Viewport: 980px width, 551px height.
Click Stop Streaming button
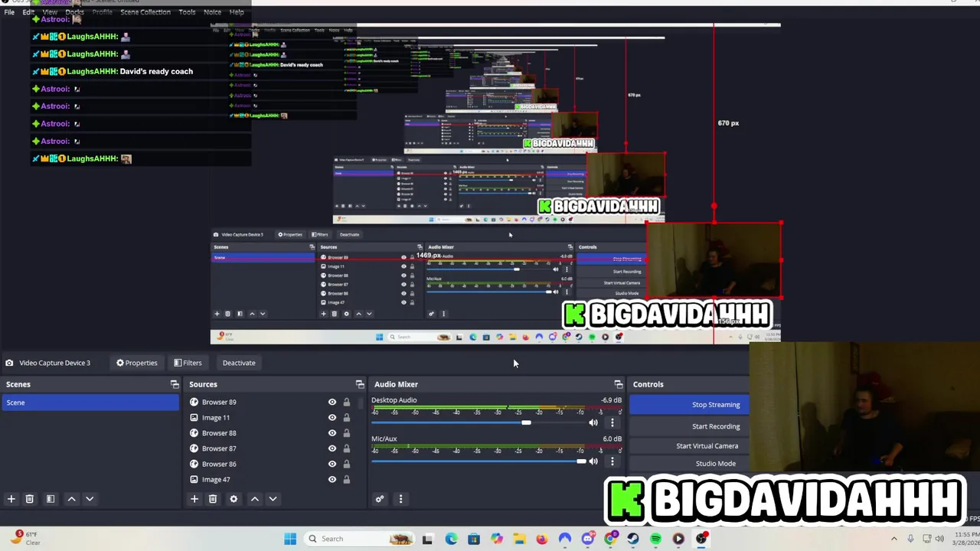(x=689, y=405)
